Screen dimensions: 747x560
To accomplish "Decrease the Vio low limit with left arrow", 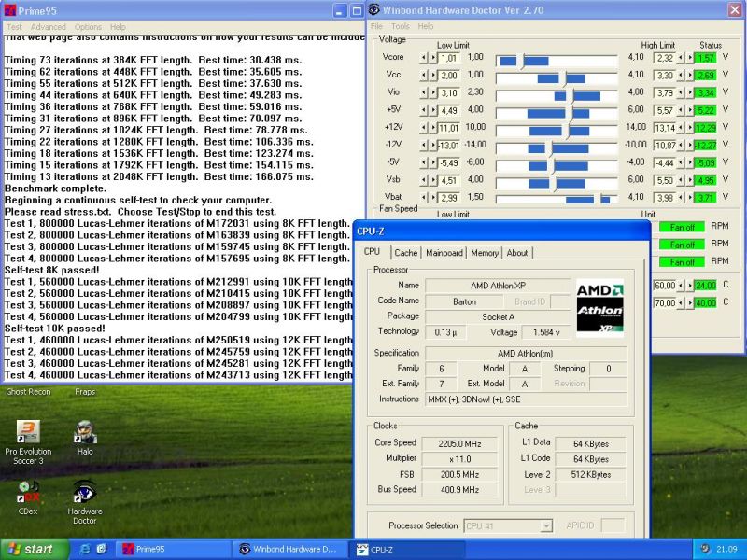I will pos(424,92).
